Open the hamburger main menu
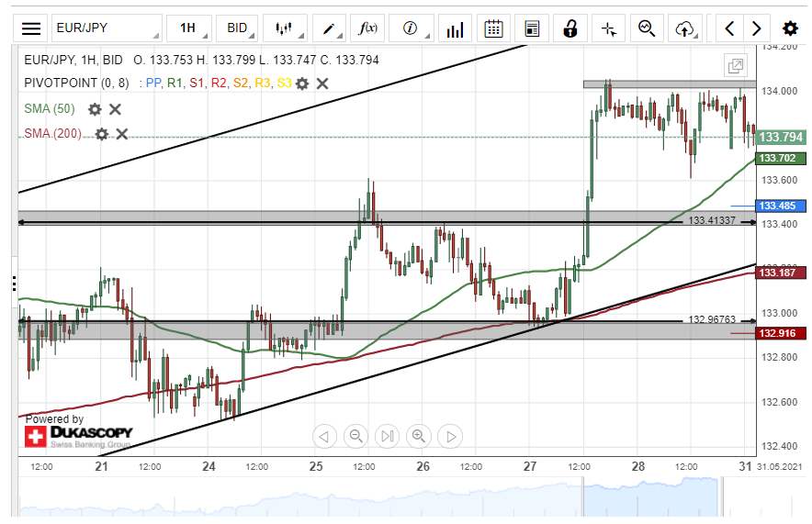The image size is (812, 524). (x=31, y=28)
